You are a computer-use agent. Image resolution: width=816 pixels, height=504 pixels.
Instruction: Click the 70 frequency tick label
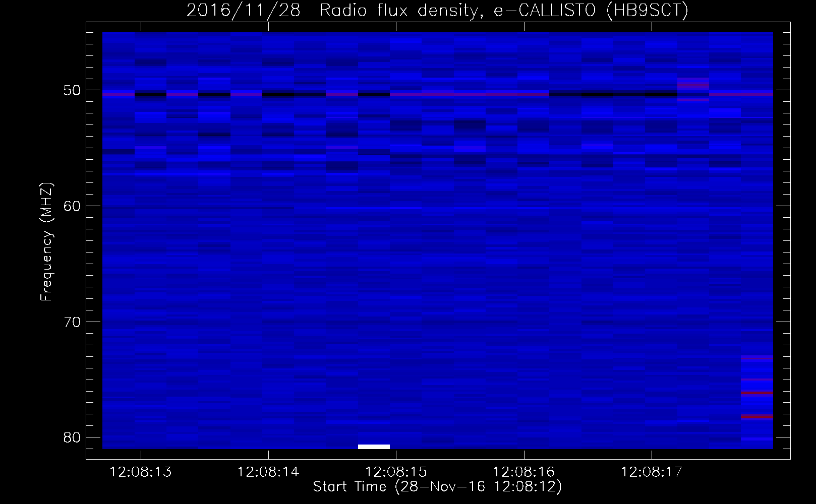pos(72,322)
